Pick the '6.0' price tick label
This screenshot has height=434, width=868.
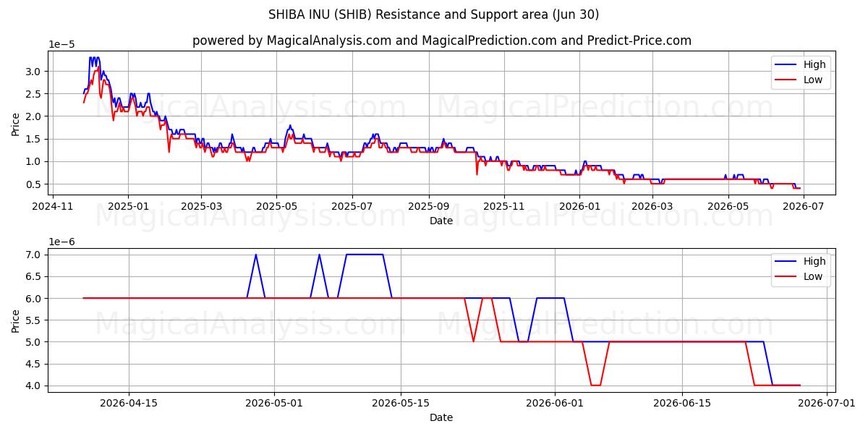[35, 298]
